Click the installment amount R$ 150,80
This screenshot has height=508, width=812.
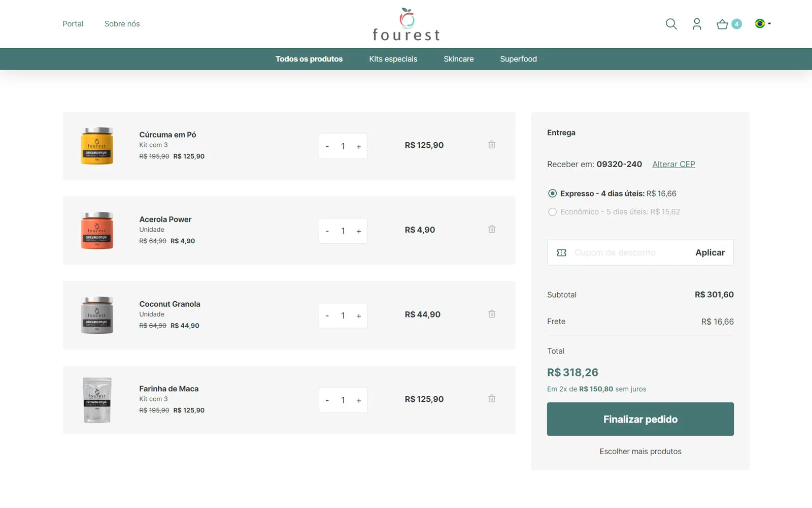(x=596, y=389)
